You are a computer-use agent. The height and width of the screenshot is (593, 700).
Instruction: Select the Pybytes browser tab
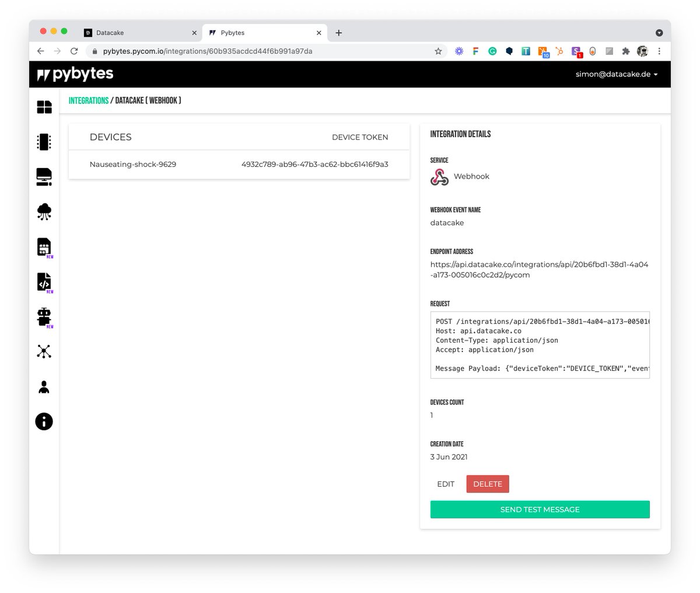coord(264,33)
